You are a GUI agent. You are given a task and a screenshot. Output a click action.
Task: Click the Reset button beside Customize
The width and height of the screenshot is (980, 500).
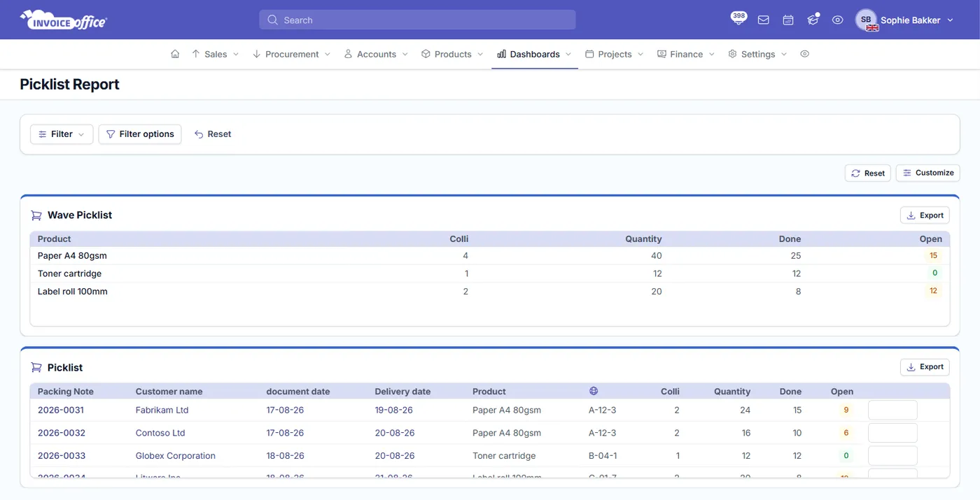pos(868,173)
